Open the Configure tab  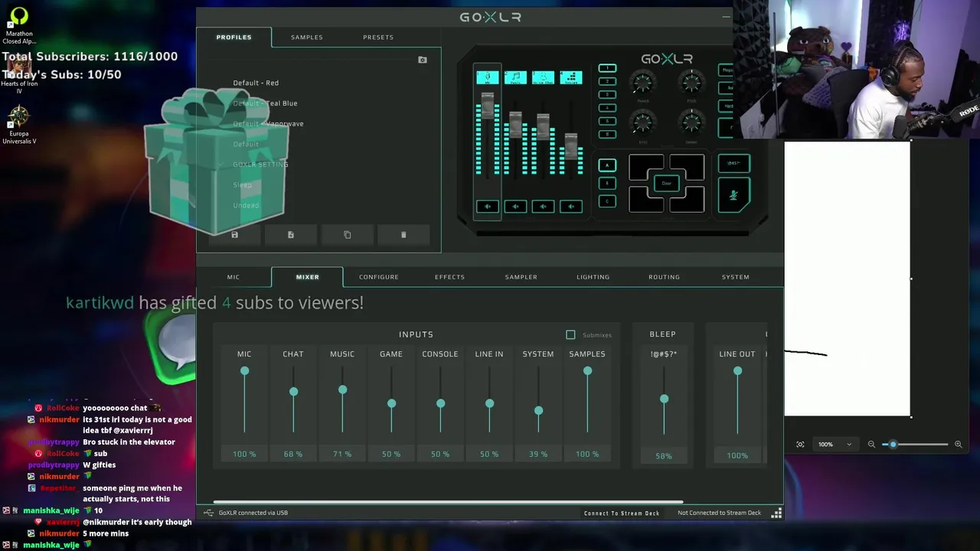(x=379, y=277)
